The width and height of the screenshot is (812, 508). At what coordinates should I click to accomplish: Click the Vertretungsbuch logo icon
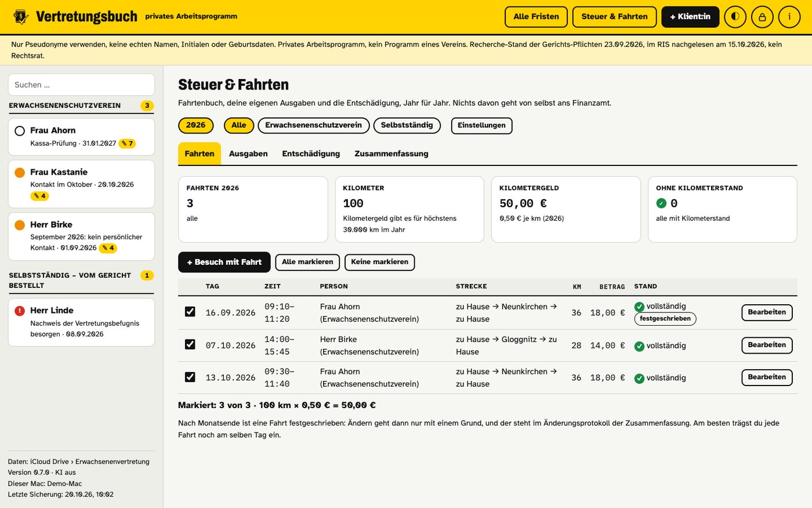click(x=21, y=16)
